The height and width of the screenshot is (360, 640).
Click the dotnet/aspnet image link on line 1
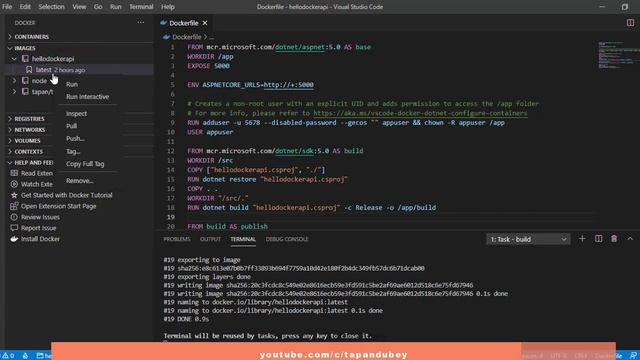pos(300,47)
